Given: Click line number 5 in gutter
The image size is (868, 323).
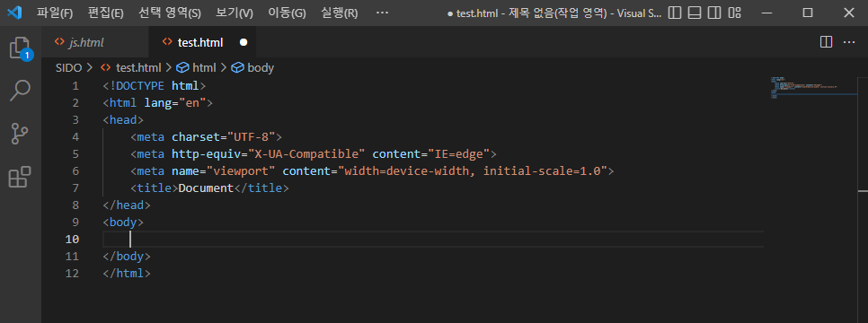Looking at the screenshot, I should pyautogui.click(x=75, y=154).
